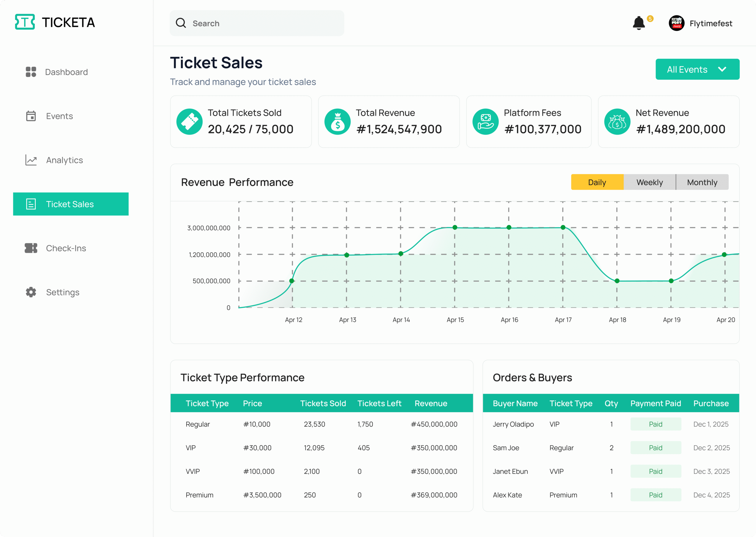This screenshot has height=537, width=756.
Task: Click the Purchase column header
Action: [x=711, y=403]
